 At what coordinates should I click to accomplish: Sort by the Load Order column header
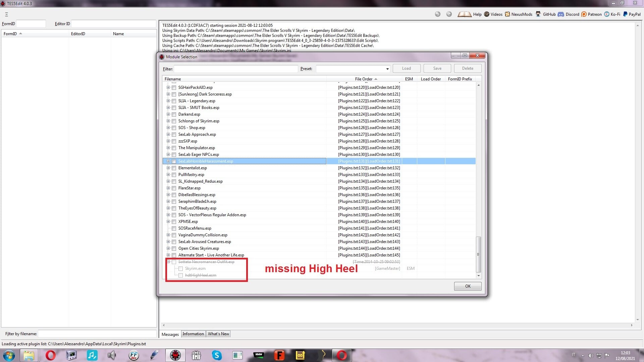[431, 79]
